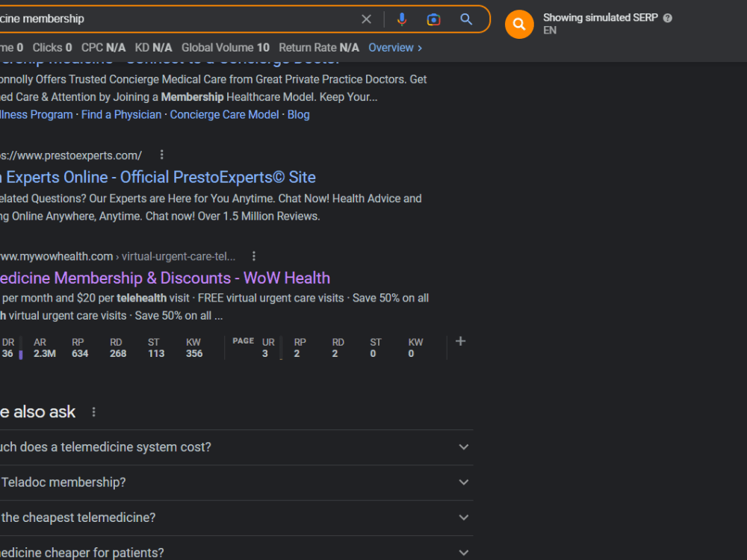Screen dimensions: 747x560
Task: Click the Return Rate N/A metric
Action: tap(319, 48)
